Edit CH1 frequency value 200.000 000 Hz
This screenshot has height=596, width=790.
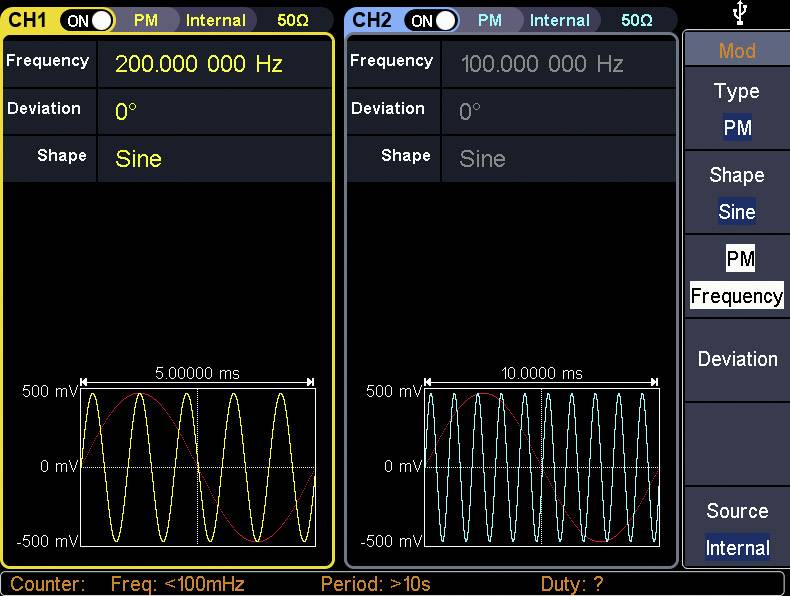tap(199, 64)
